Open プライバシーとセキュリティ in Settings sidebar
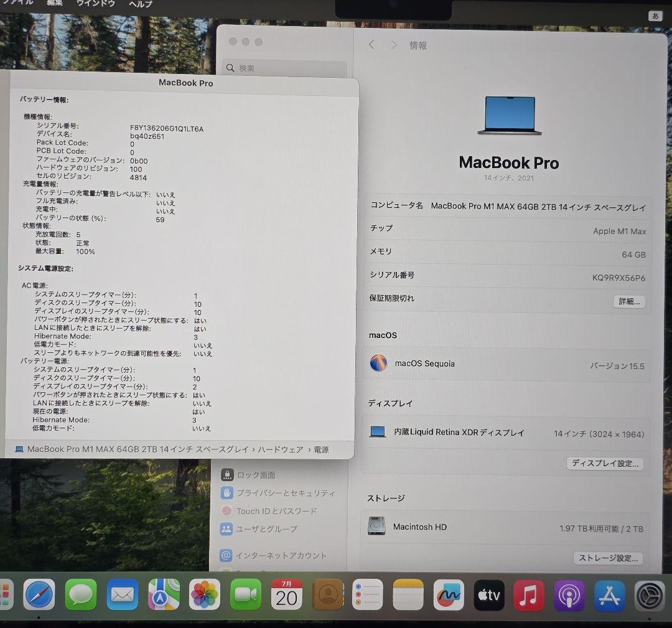Screen dimensions: 672x628 [278, 493]
